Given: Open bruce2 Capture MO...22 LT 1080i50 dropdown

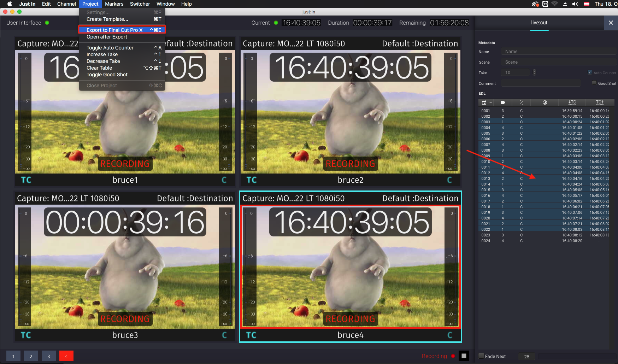Looking at the screenshot, I should [x=294, y=43].
